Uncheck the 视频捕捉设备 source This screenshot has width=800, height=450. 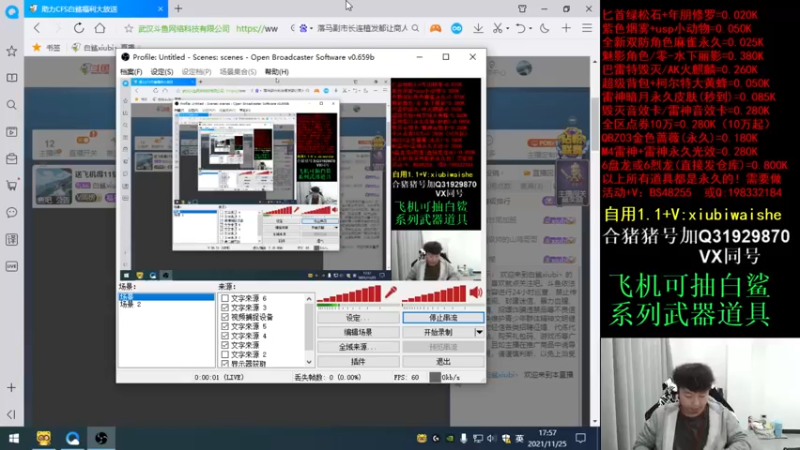point(225,317)
